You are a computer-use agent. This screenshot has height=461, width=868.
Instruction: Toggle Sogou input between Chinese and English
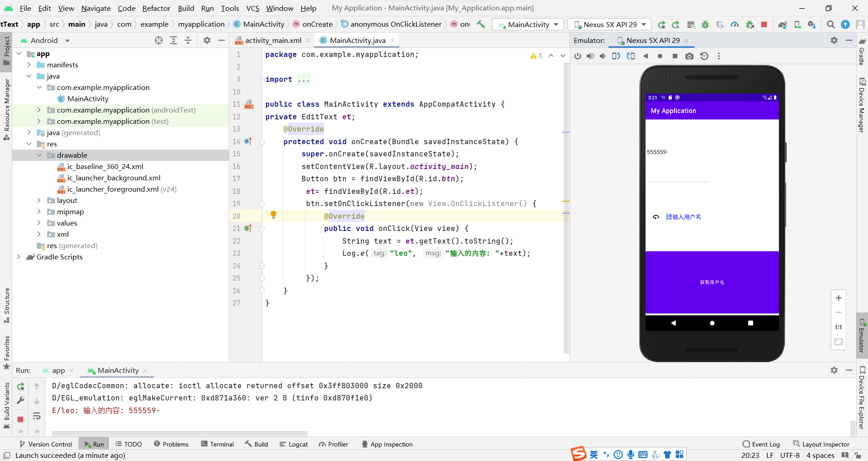click(594, 454)
